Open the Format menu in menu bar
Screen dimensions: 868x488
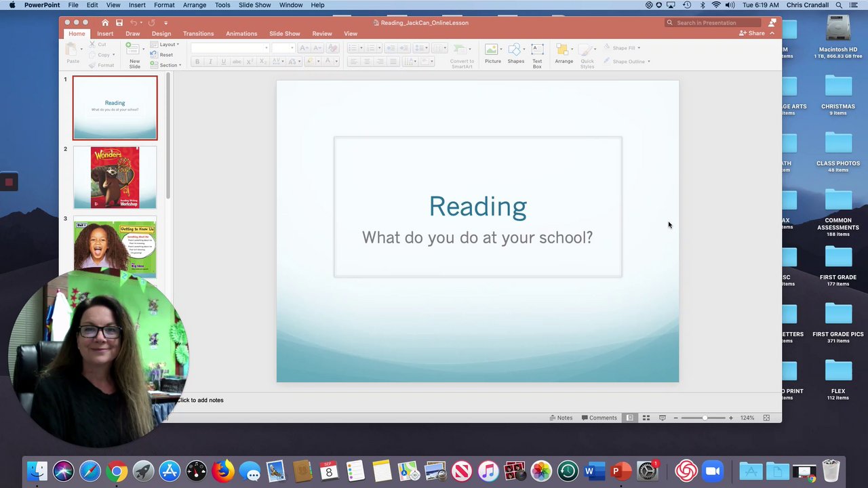(164, 5)
